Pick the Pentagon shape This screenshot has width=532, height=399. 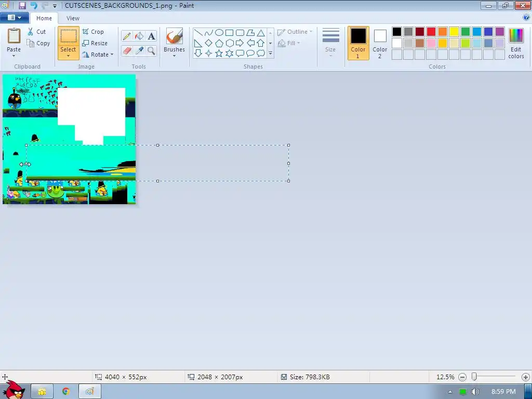219,43
